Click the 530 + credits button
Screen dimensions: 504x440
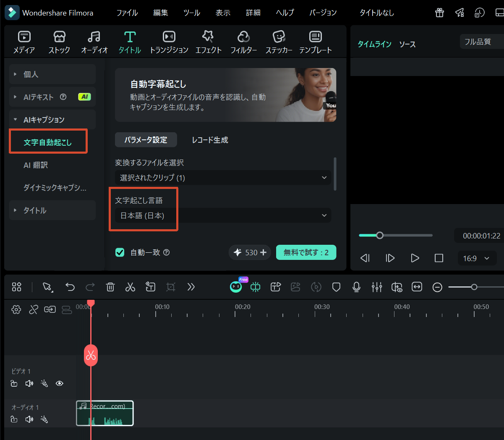(250, 252)
